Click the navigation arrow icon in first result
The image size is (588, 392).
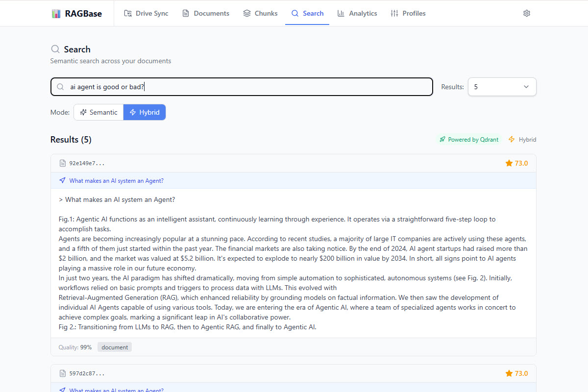62,180
